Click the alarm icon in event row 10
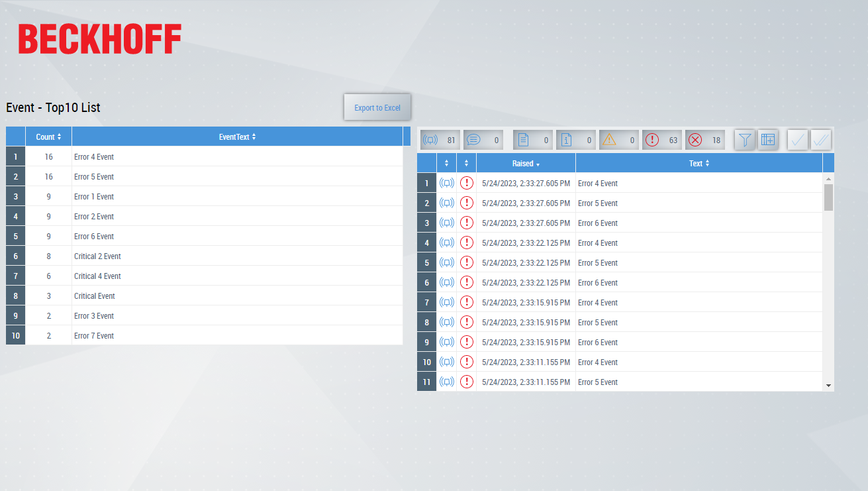This screenshot has height=491, width=868. [447, 362]
